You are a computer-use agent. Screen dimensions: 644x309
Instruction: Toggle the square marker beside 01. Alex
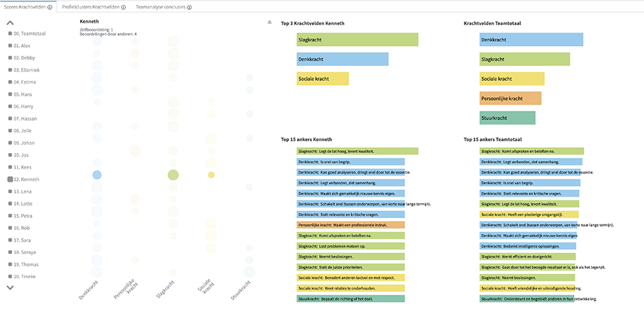10,46
